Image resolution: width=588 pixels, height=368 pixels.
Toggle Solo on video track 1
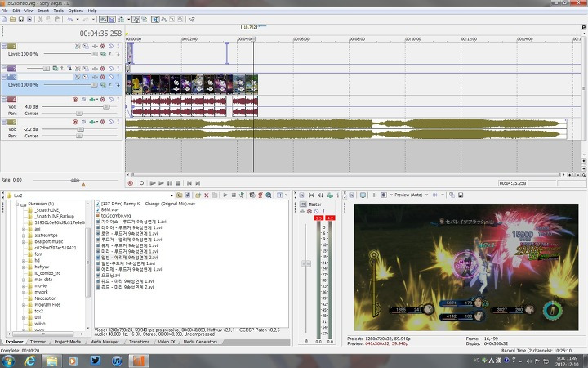click(x=118, y=46)
